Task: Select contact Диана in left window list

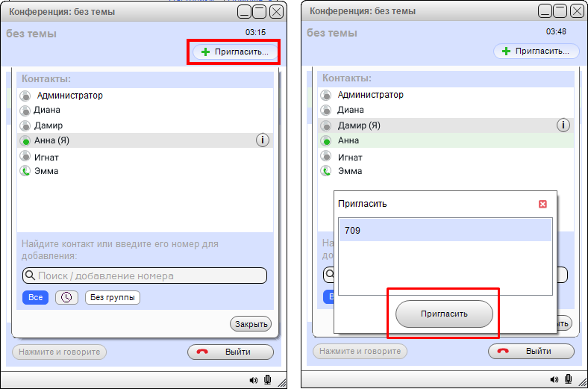Action: click(x=47, y=110)
